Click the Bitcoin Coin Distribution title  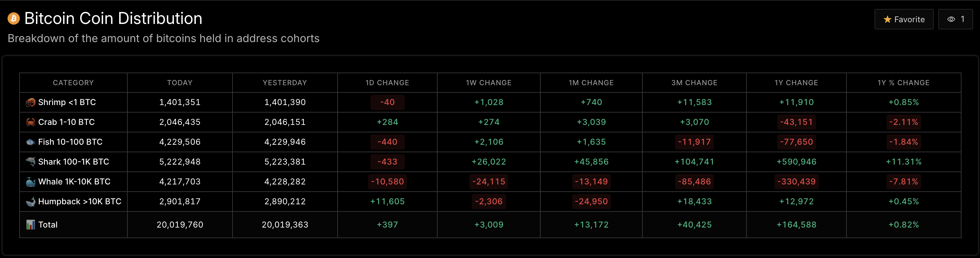113,18
